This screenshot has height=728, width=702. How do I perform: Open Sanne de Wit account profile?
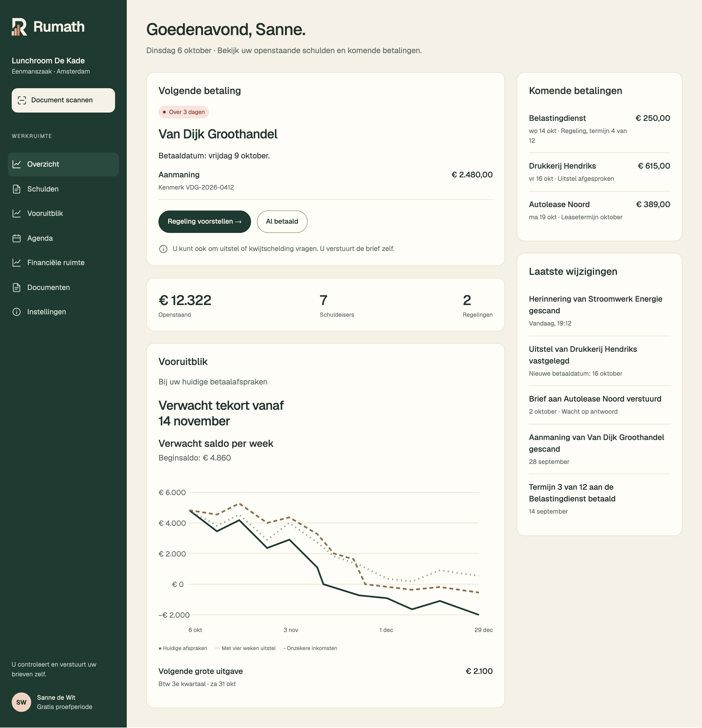[63, 702]
